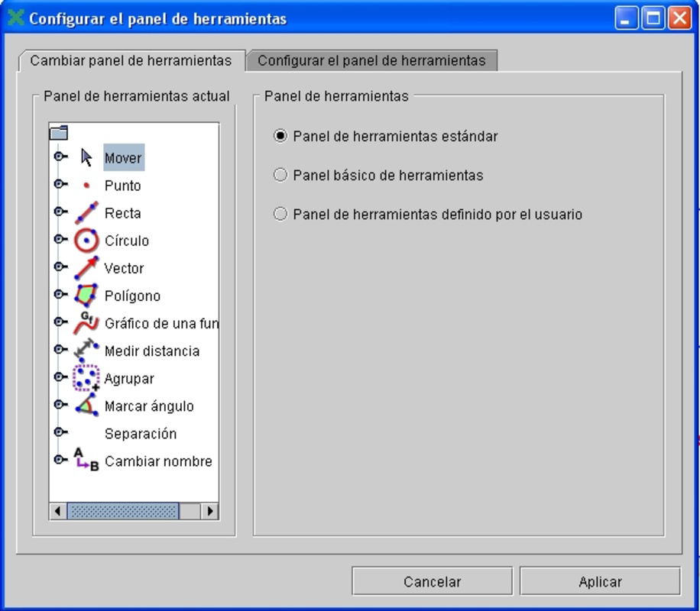
Task: Click the Marcar ángulo icon
Action: [86, 406]
